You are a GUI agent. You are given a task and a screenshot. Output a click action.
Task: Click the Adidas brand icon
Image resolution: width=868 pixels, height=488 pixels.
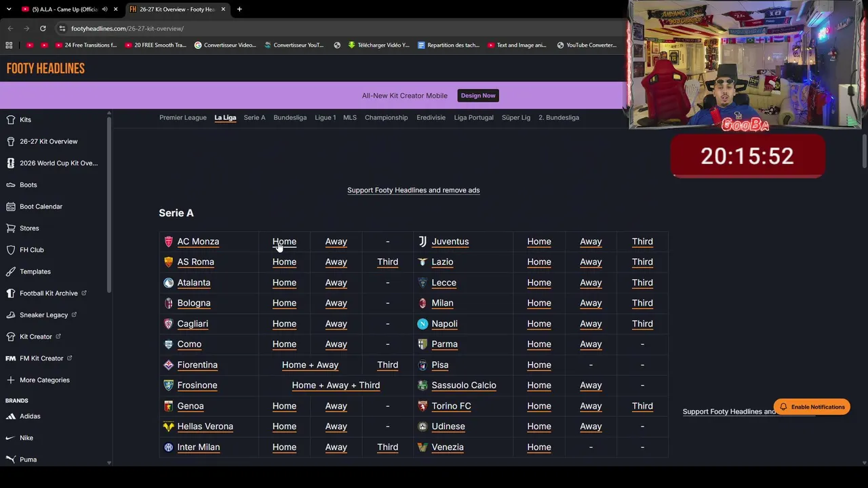[x=11, y=416]
